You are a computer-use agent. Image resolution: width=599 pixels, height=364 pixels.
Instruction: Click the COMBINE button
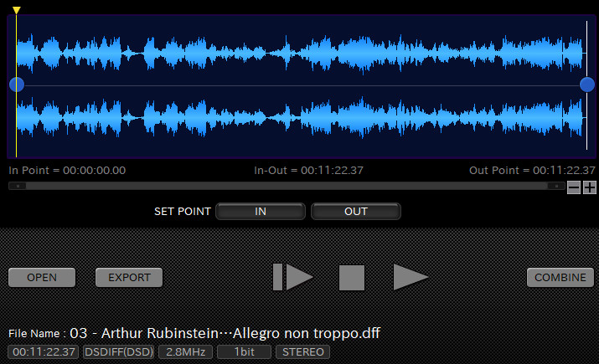560,277
